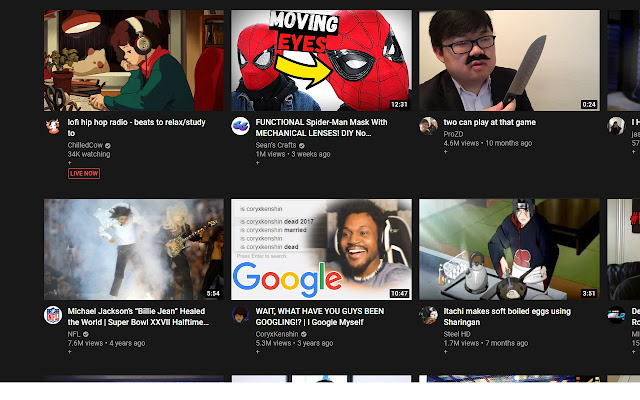Open title 'two can play at that game'

489,122
